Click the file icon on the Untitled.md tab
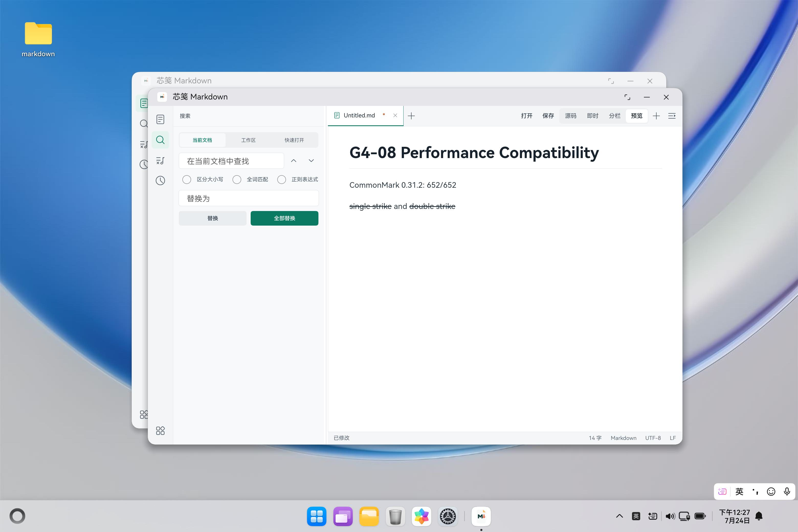 pos(337,115)
